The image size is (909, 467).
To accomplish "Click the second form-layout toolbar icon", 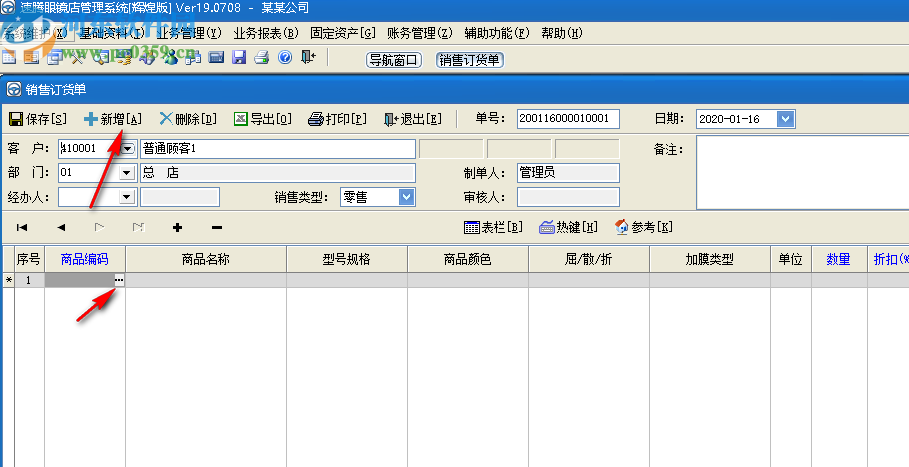I will (x=32, y=57).
